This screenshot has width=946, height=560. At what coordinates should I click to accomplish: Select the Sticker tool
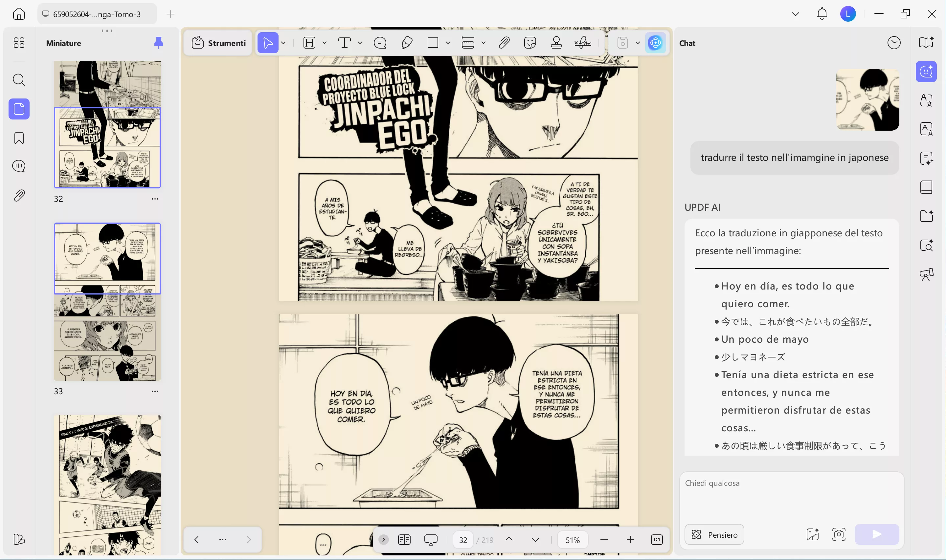point(530,43)
